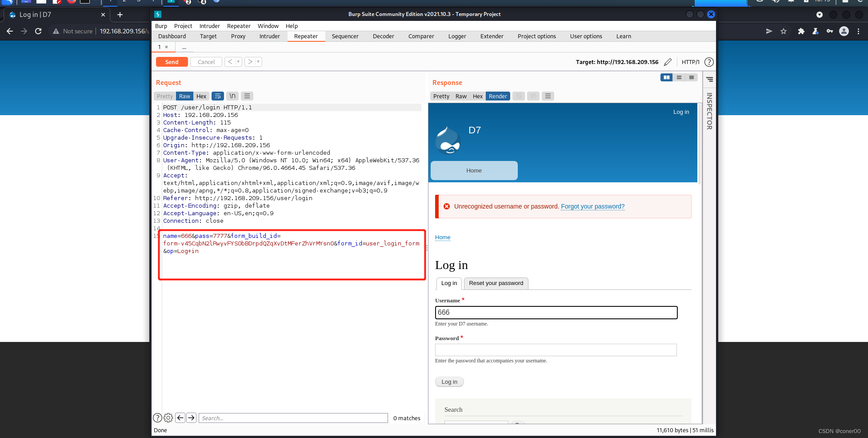
Task: Open the Learn tab
Action: click(624, 36)
